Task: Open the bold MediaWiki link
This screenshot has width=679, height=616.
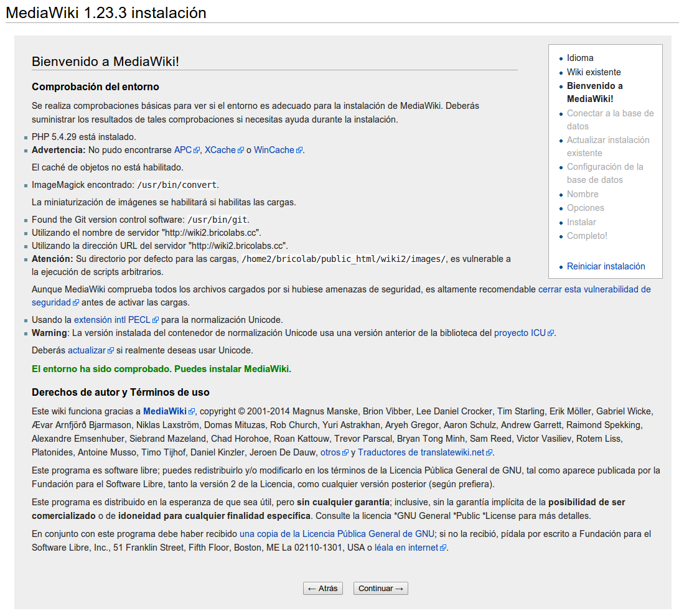Action: 164,411
